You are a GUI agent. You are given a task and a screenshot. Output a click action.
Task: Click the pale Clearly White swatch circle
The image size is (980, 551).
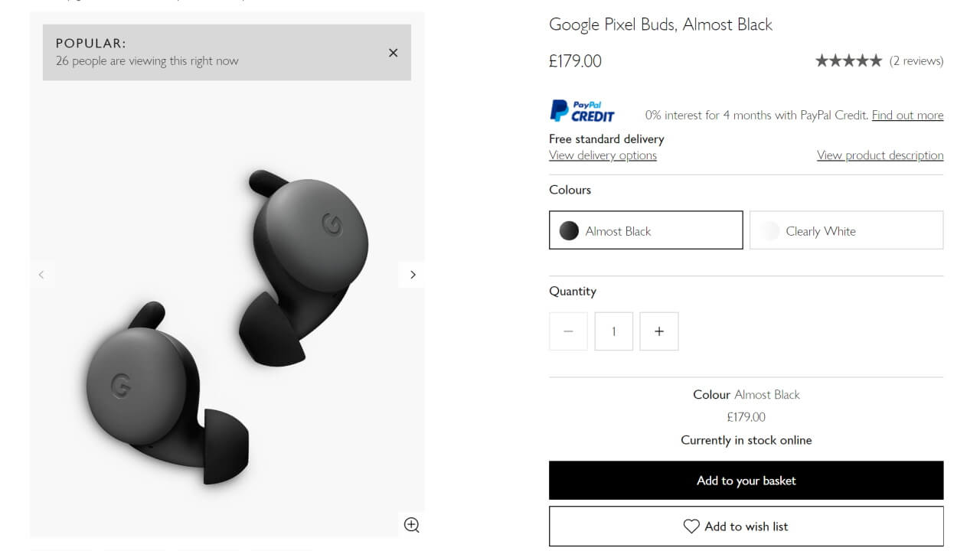pyautogui.click(x=770, y=230)
